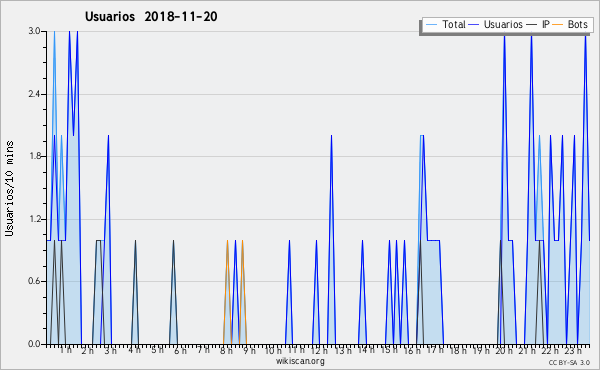
Task: Click the "14 h" x-axis label
Action: 366,350
